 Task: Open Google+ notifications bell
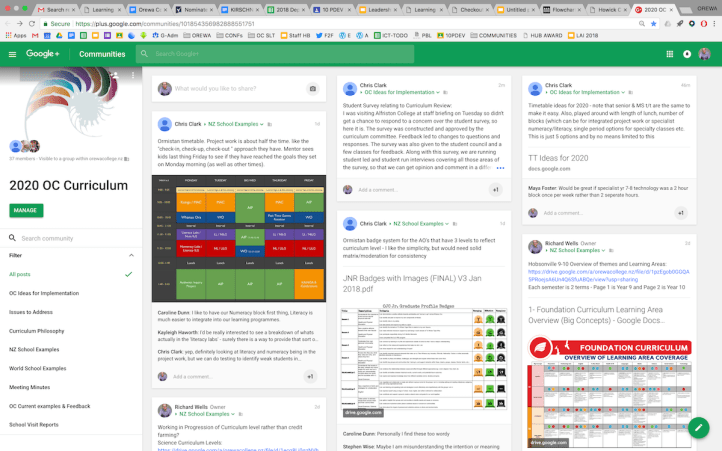687,54
